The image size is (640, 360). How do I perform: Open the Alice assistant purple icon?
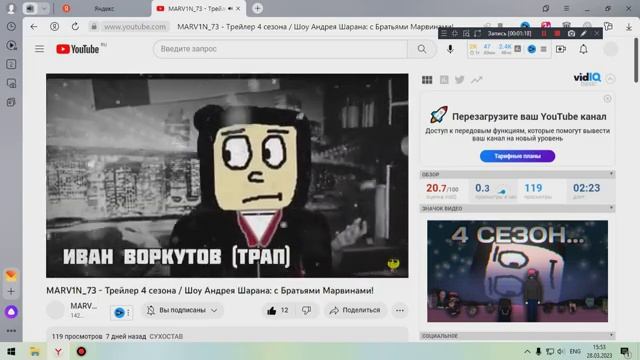point(11,312)
